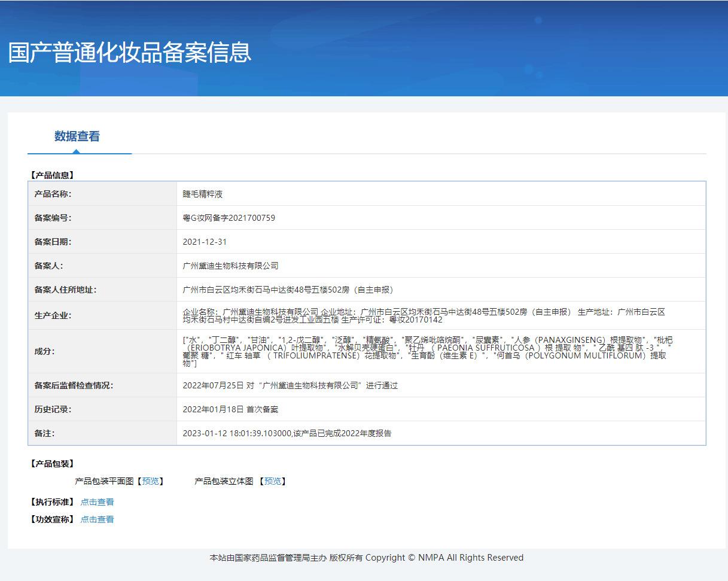
Task: Click the 产品名称 row label
Action: click(x=53, y=194)
